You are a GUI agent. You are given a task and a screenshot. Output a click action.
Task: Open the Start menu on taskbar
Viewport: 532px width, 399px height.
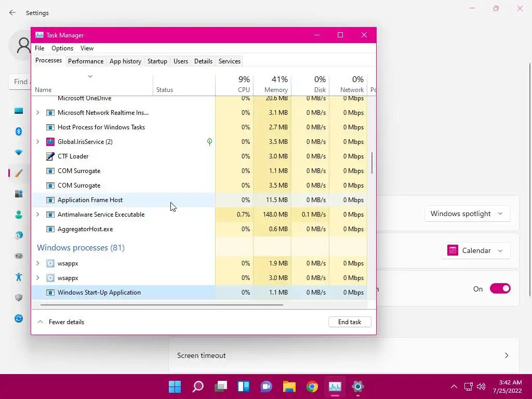point(175,387)
